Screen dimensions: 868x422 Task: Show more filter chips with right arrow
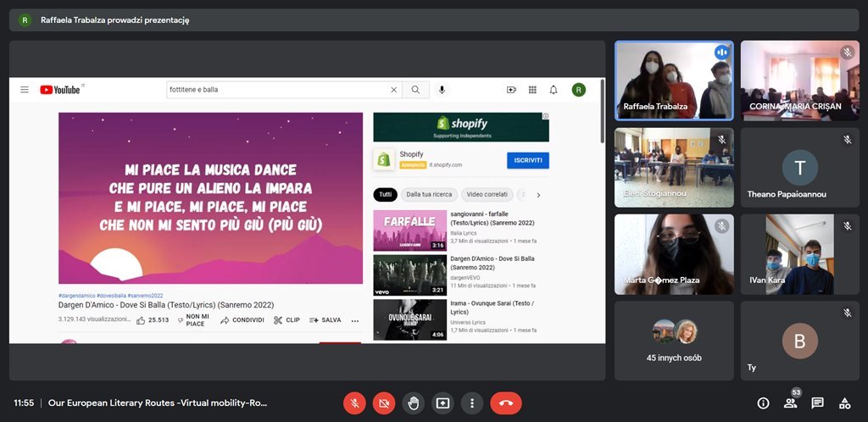[538, 195]
